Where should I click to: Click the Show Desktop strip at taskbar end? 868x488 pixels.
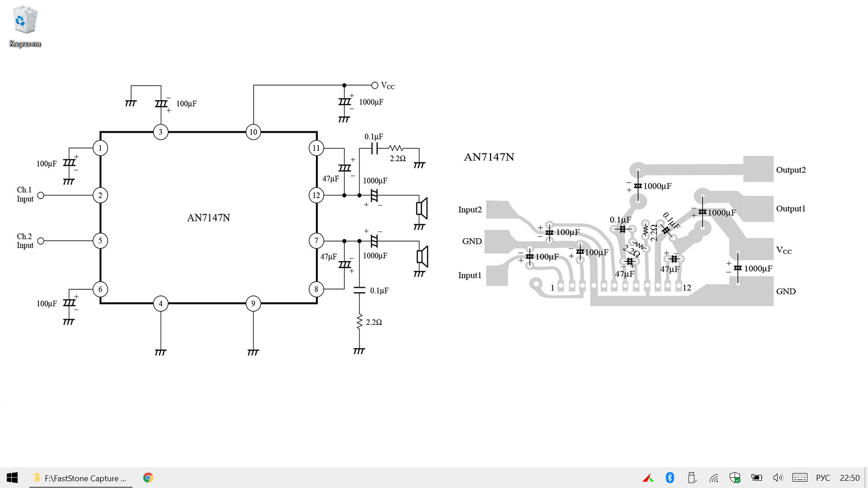click(x=866, y=478)
